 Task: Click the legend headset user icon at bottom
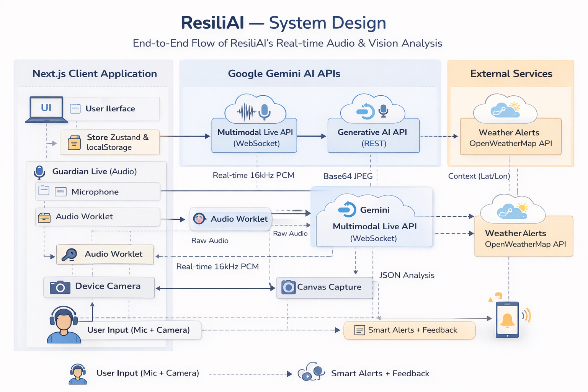click(78, 374)
